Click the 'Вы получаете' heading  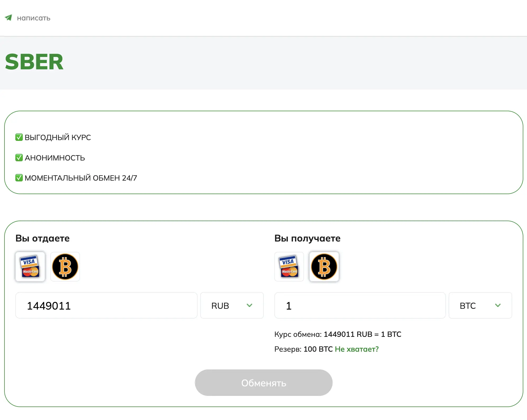click(307, 238)
